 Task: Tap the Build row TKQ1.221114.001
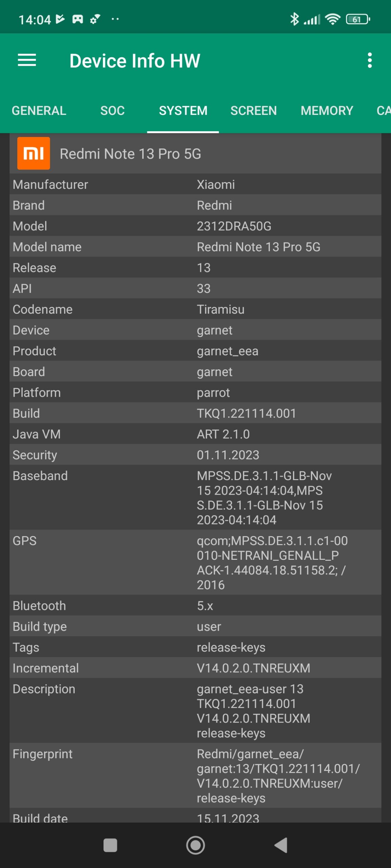246,413
